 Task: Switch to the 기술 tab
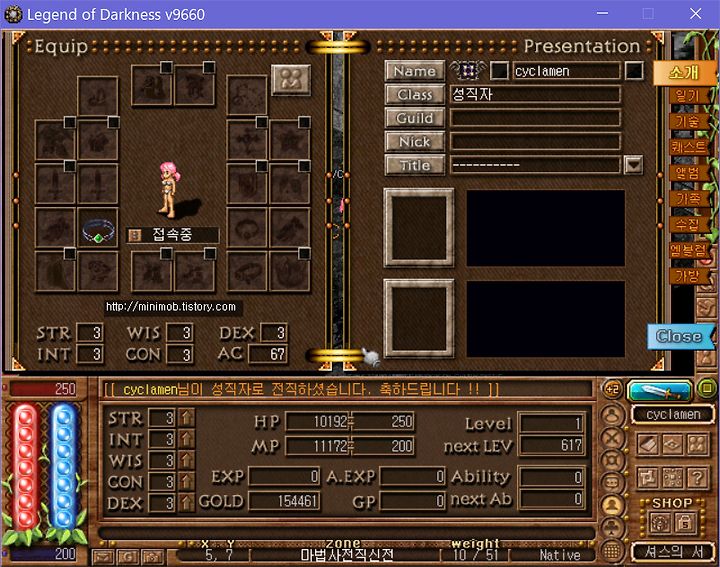tap(687, 121)
